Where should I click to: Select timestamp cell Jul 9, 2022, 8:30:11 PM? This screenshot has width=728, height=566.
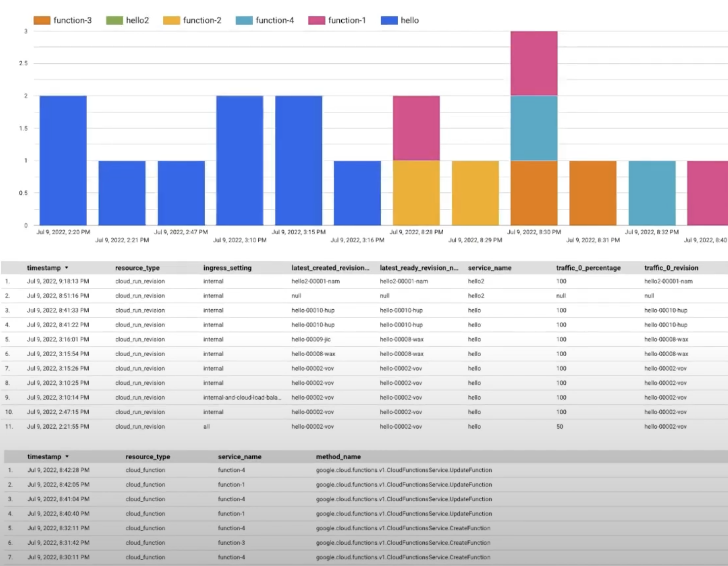click(x=58, y=557)
